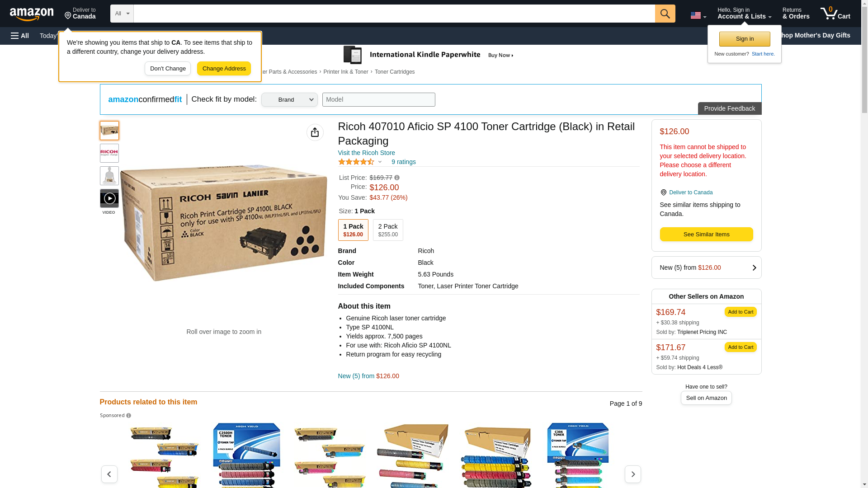Open Account & Lists menu
The height and width of the screenshot is (488, 868).
744,14
